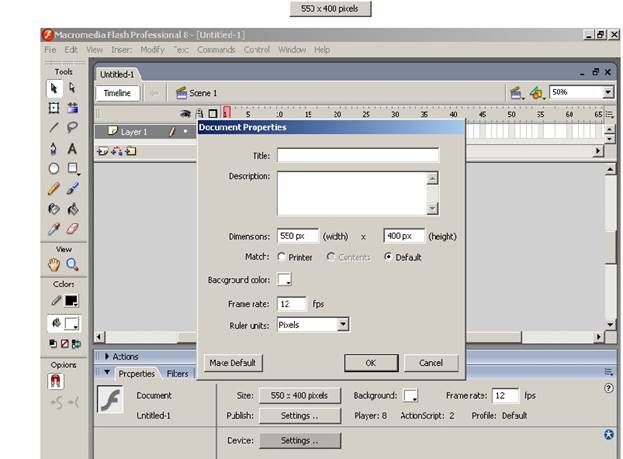Screen dimensions: 623x459
Task: Select the Eraser tool
Action: click(73, 229)
